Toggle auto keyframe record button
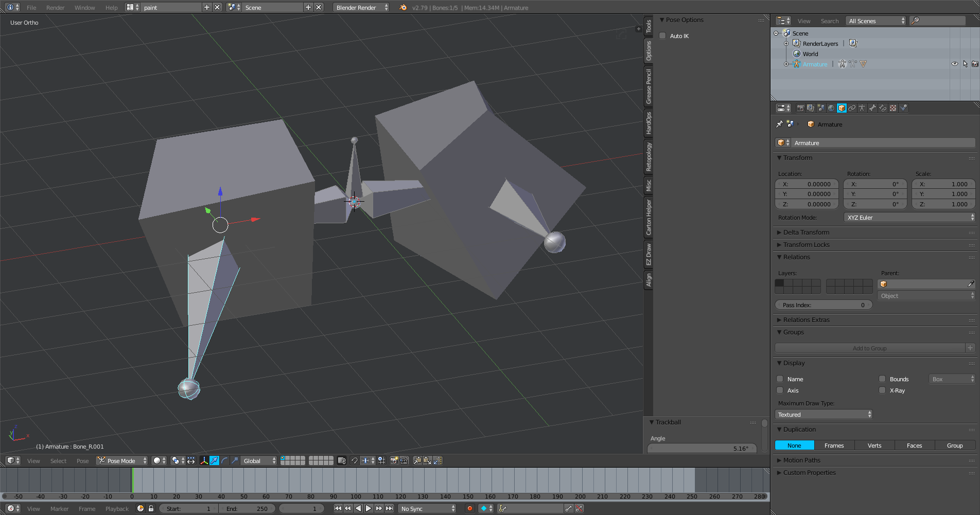Screen dimensions: 980x515 (469, 508)
